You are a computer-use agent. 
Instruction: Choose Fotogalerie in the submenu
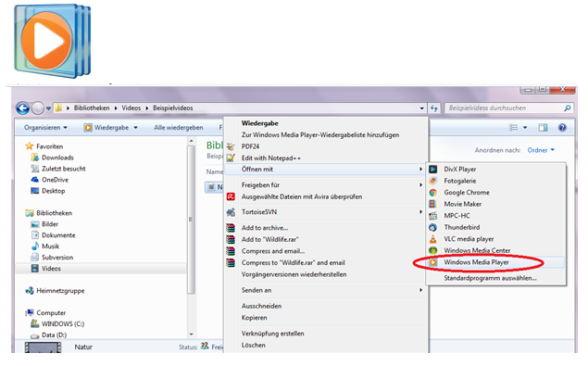click(x=459, y=181)
